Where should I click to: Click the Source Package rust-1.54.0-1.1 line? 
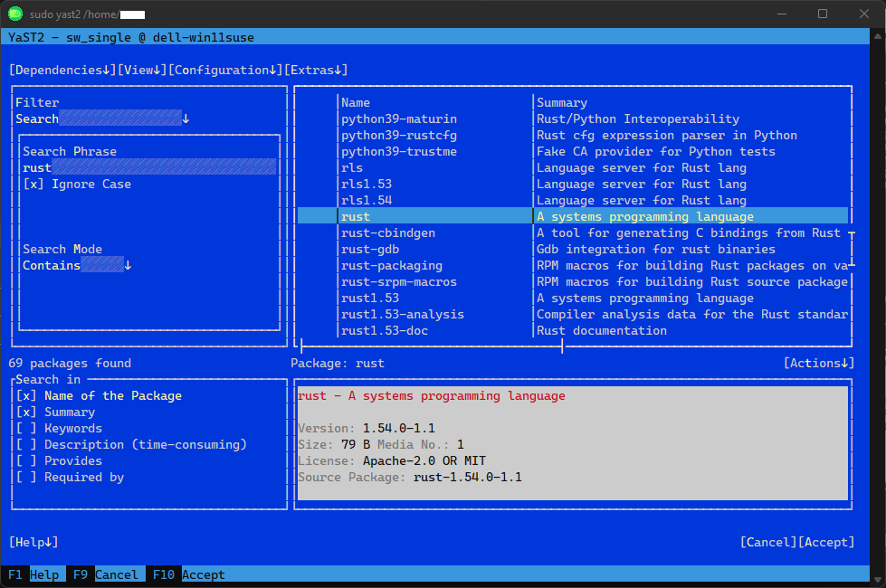pyautogui.click(x=410, y=478)
